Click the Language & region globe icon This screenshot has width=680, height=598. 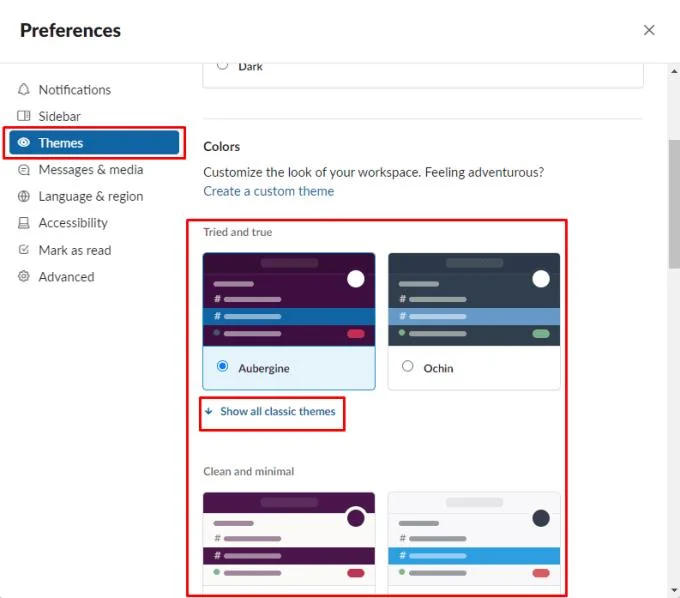[x=24, y=196]
